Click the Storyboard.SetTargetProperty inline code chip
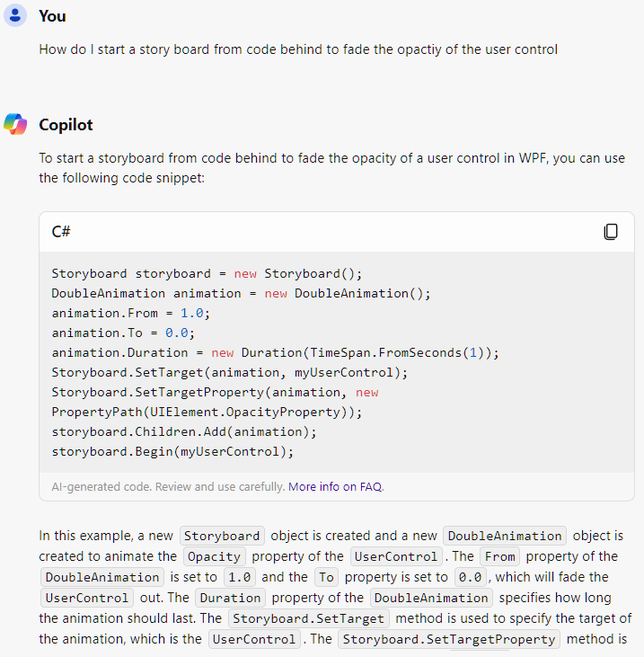 pyautogui.click(x=449, y=639)
